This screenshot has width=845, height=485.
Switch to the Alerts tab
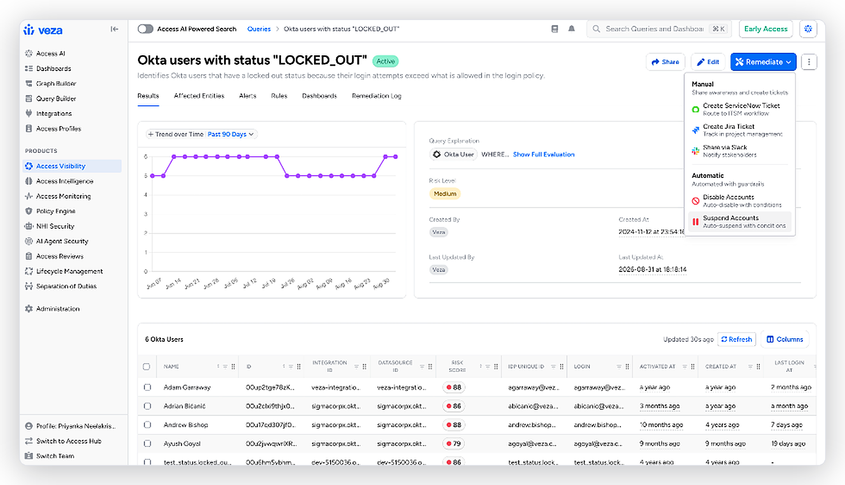(247, 96)
